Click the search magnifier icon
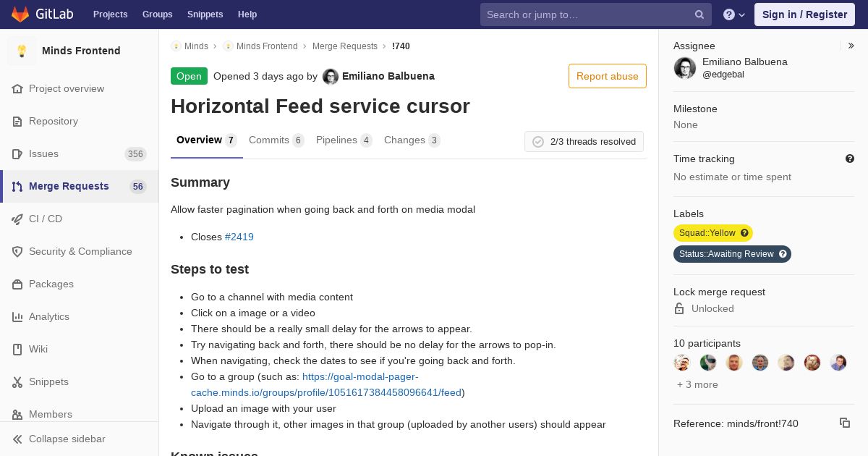 point(699,14)
